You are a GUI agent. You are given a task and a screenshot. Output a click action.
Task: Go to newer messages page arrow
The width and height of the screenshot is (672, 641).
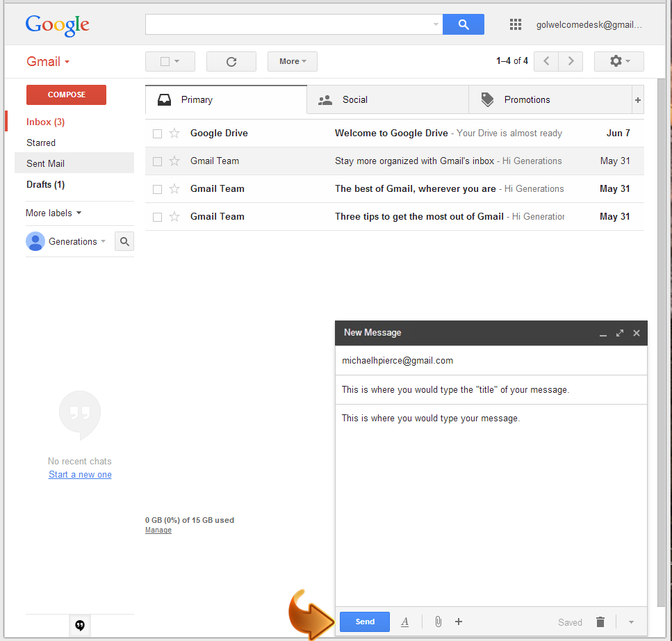click(x=546, y=61)
